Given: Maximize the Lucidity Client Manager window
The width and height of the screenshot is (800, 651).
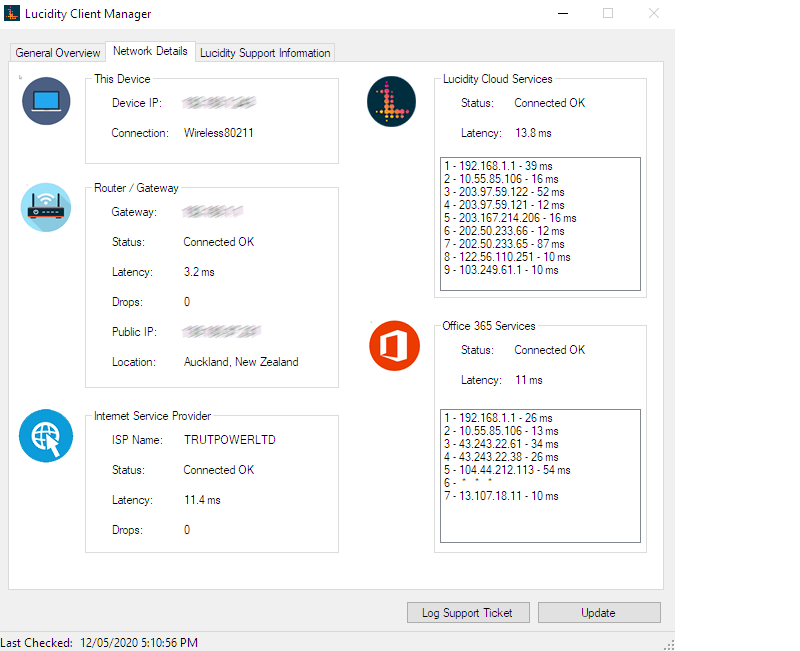Looking at the screenshot, I should coord(608,14).
